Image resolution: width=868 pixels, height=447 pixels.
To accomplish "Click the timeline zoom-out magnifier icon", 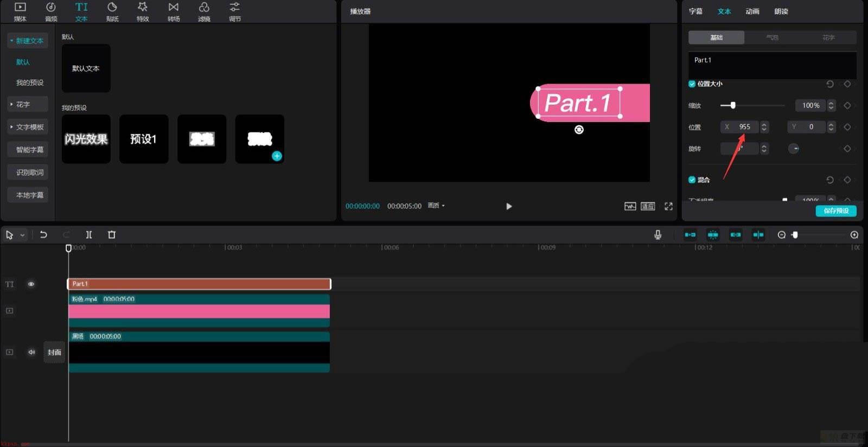I will pos(782,235).
